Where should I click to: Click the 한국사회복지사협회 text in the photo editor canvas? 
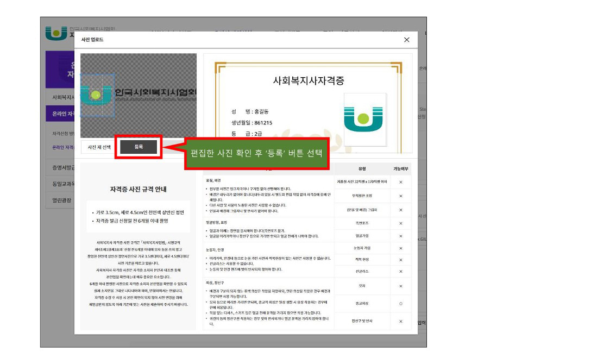click(x=155, y=93)
